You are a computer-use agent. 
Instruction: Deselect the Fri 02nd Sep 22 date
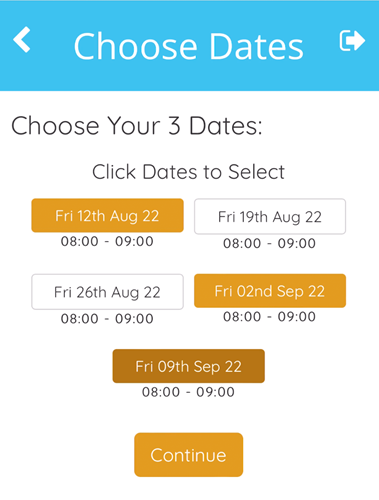coord(270,291)
